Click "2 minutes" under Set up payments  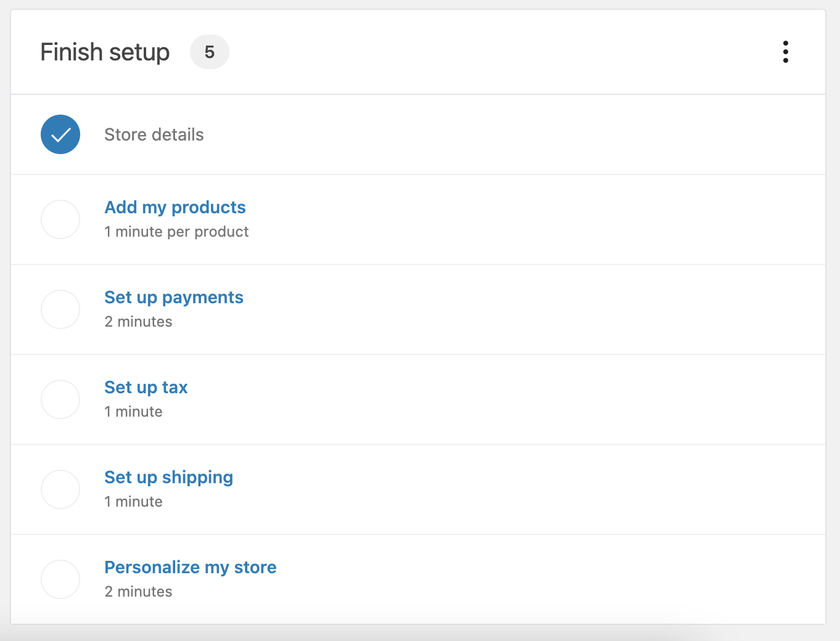coord(139,322)
